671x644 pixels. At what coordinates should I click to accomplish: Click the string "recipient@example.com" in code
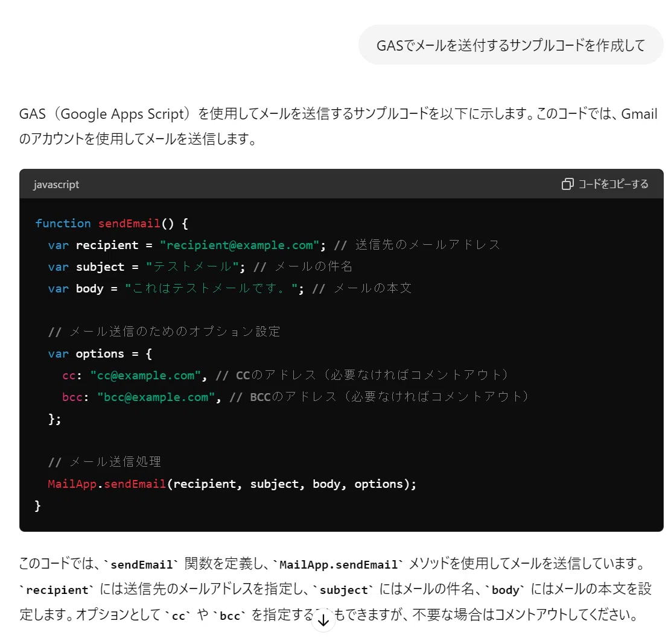pyautogui.click(x=240, y=245)
